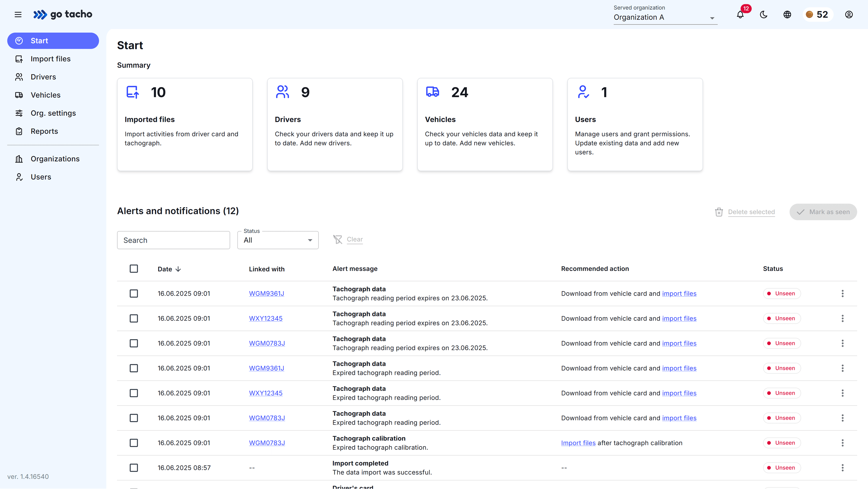Click the alerts Search input field
Viewport: 868px width, 489px height.
(173, 240)
